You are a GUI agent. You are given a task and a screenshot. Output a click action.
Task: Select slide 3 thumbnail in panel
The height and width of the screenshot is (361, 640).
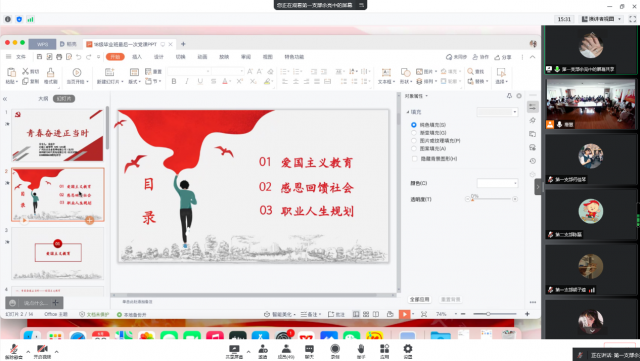pyautogui.click(x=58, y=253)
